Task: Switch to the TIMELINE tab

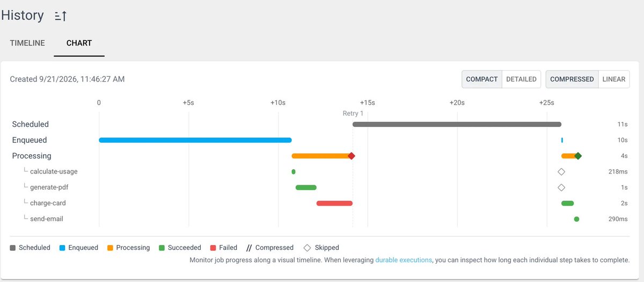Action: 27,43
